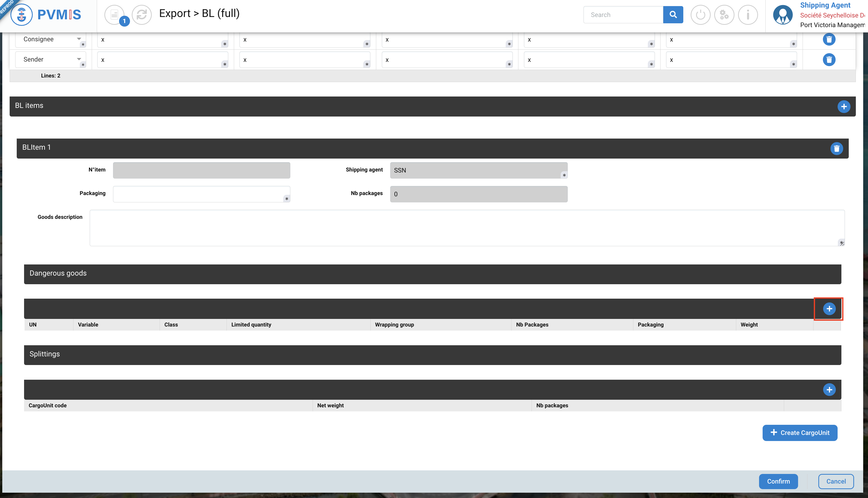Add a splitting line with plus icon

coord(829,390)
